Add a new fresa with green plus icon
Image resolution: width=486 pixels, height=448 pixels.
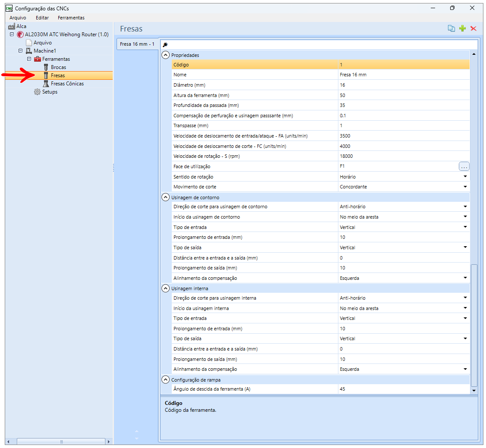[x=462, y=28]
